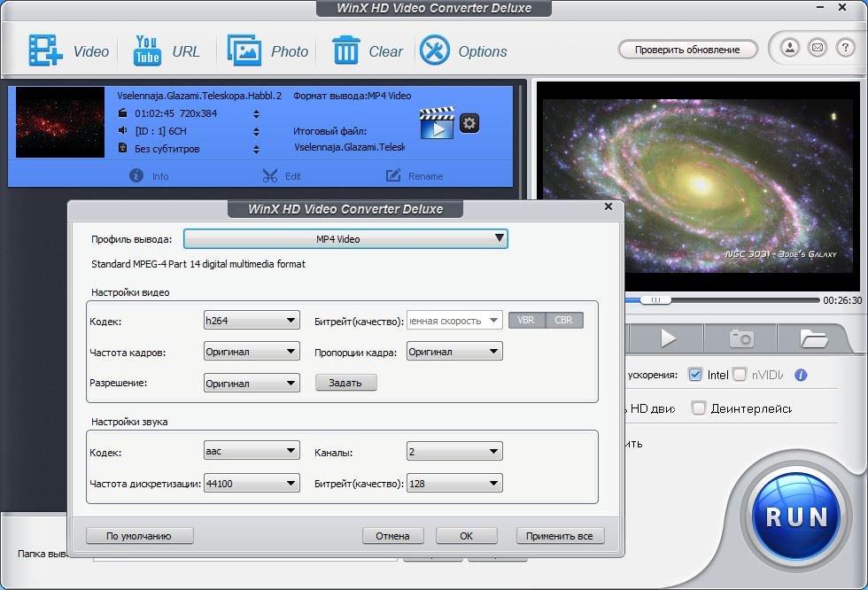Open the video Кодек h264 dropdown
868x590 pixels.
click(252, 321)
